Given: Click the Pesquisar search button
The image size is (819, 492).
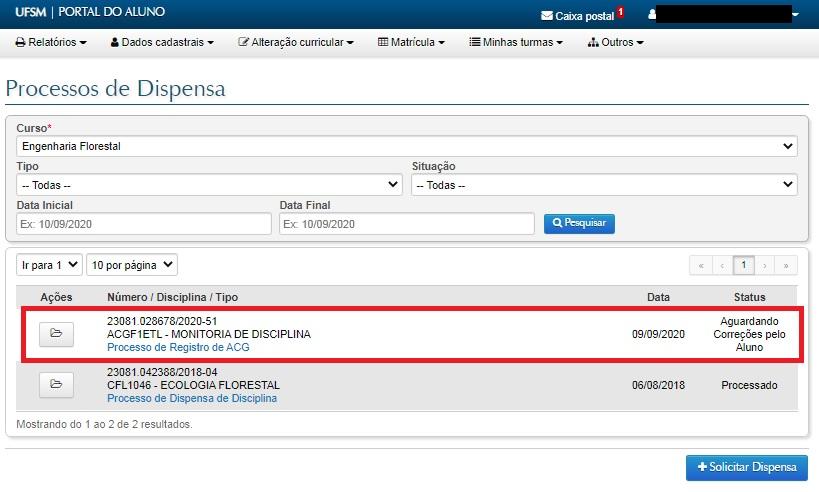Looking at the screenshot, I should point(579,223).
